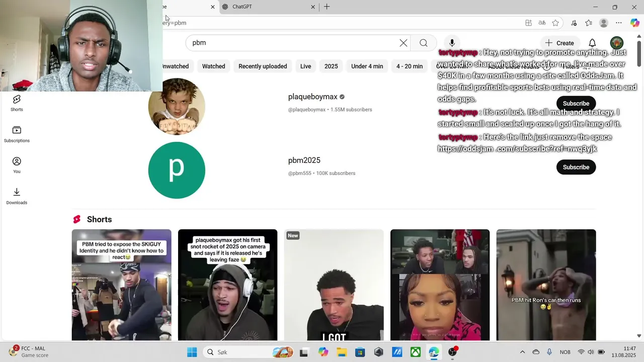644x362 pixels.
Task: Open the You page in the sidebar
Action: point(17,165)
